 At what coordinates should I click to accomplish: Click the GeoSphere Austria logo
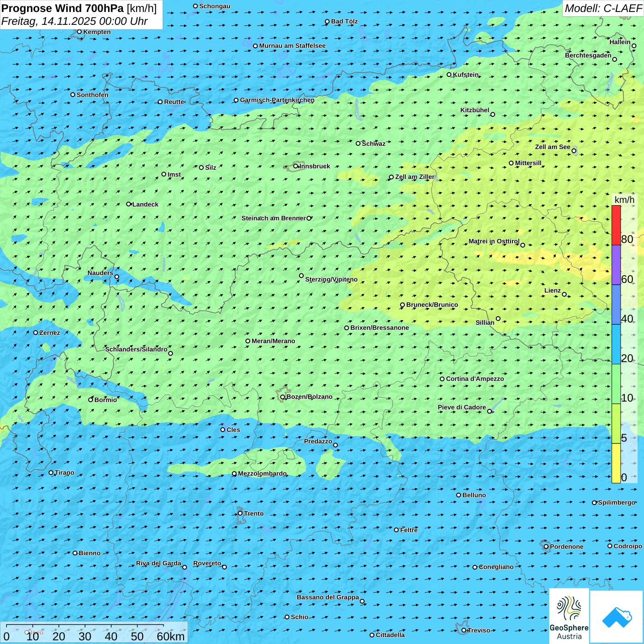point(569,615)
